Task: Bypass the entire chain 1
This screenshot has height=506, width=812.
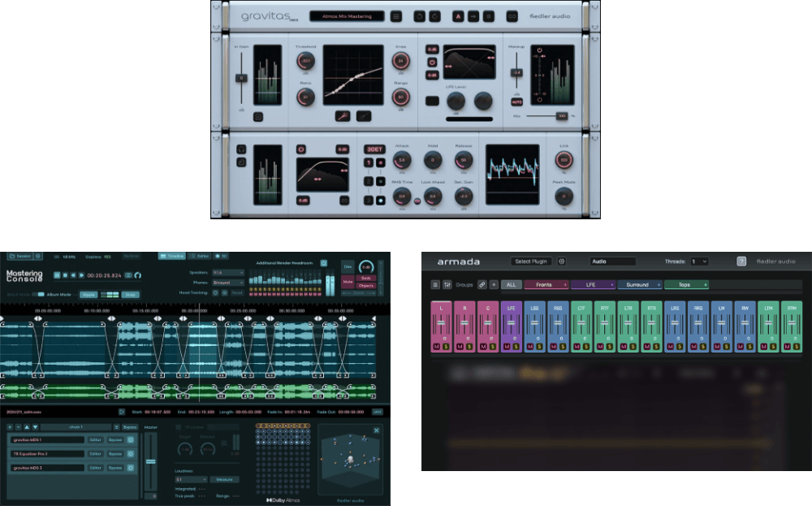Action: [x=130, y=427]
